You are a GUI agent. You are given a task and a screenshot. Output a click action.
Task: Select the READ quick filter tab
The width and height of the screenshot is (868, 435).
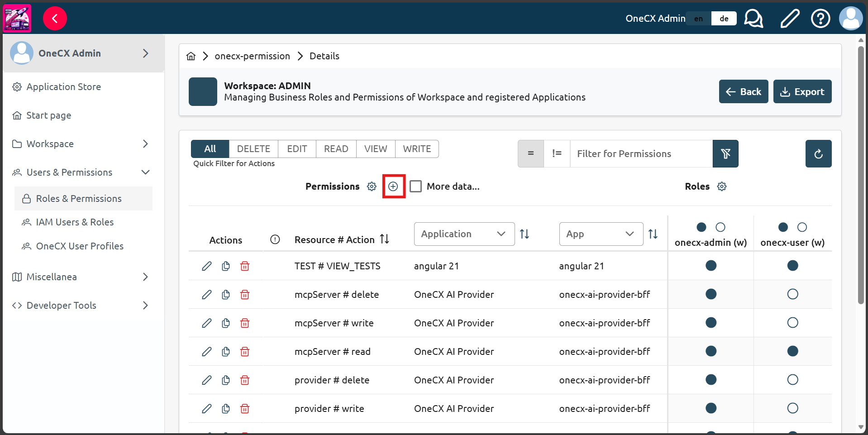[336, 149]
